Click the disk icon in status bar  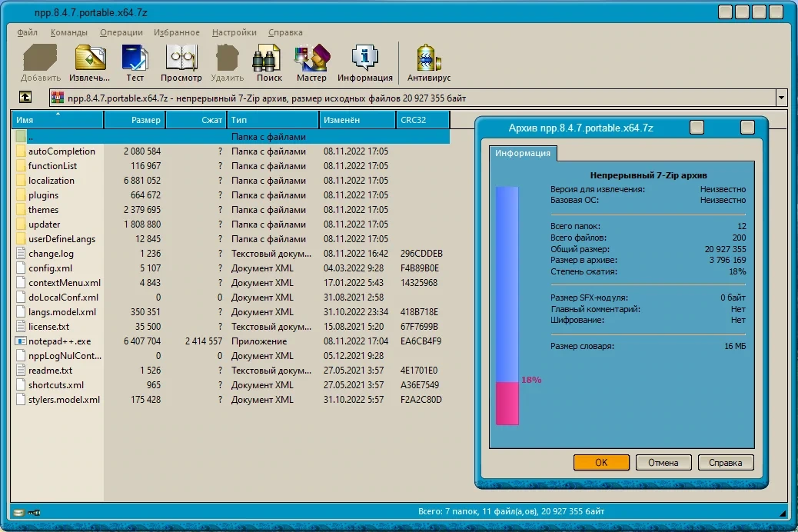click(18, 512)
